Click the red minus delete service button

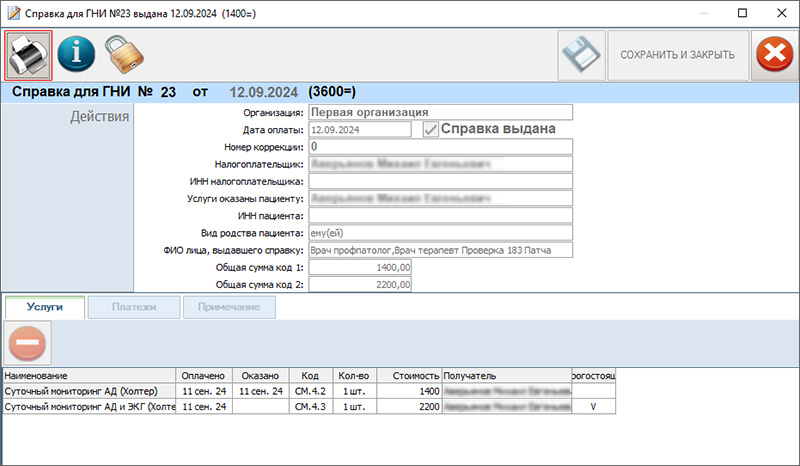pos(27,344)
